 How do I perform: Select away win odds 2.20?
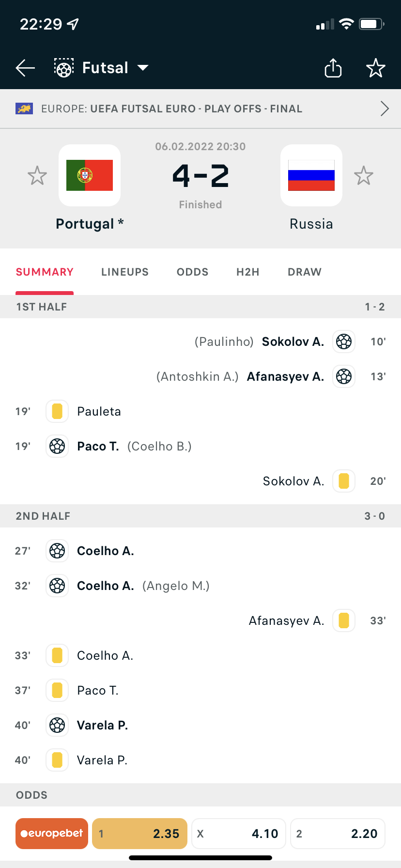[338, 834]
